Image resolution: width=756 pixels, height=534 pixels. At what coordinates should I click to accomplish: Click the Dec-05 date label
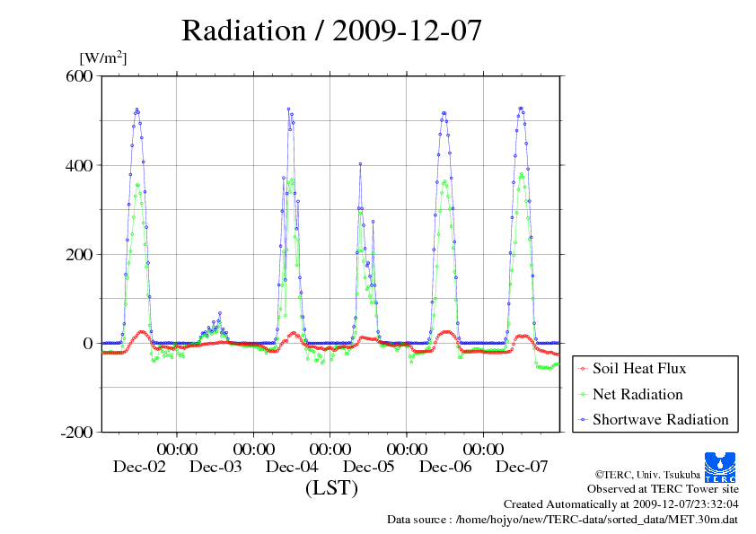369,467
